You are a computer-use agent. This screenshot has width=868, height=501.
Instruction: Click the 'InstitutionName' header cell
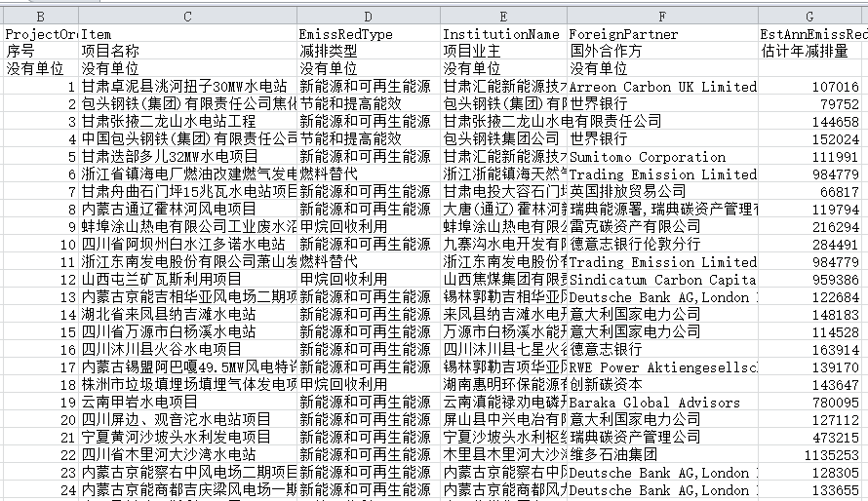pos(503,34)
